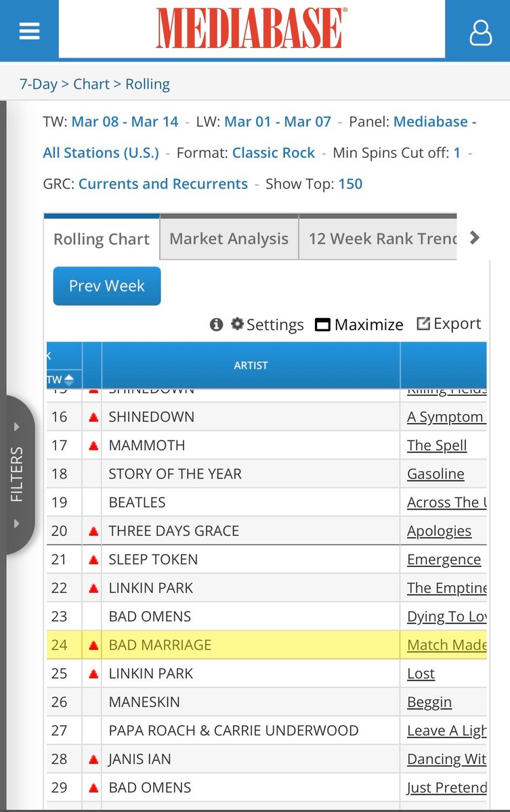
Task: Click red up arrow for Sleep Token row
Action: [x=93, y=560]
